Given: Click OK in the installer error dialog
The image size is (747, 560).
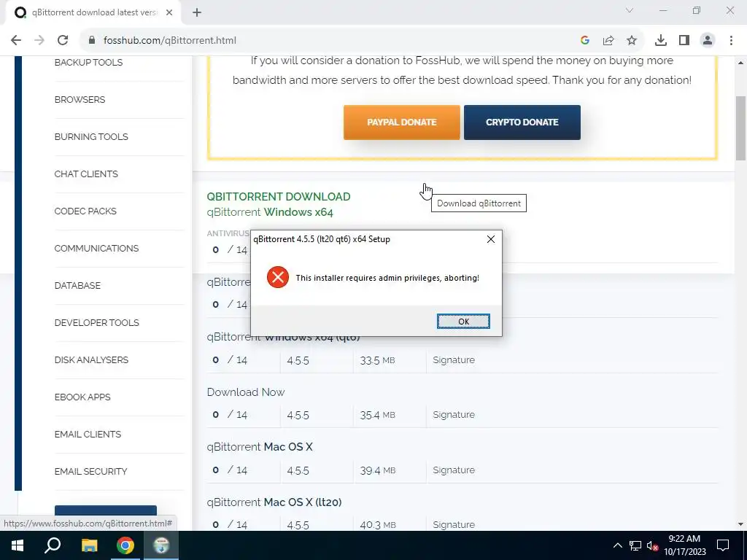Looking at the screenshot, I should (463, 322).
